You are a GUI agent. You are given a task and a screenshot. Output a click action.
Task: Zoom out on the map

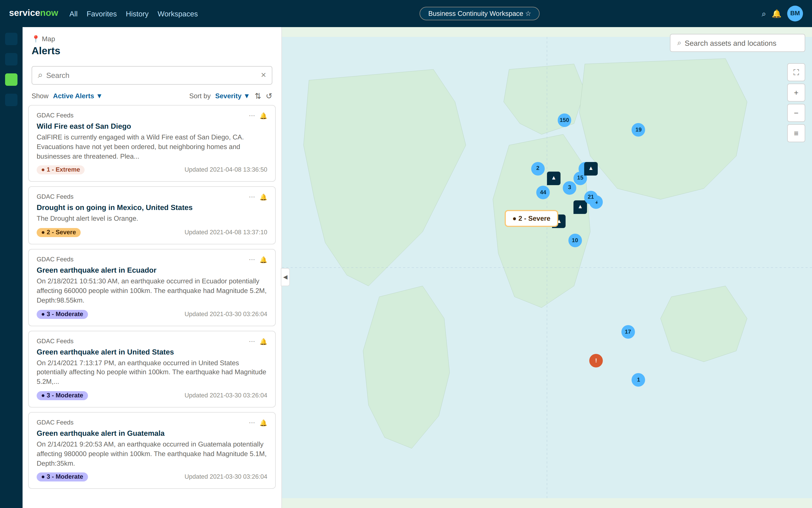coord(796,113)
